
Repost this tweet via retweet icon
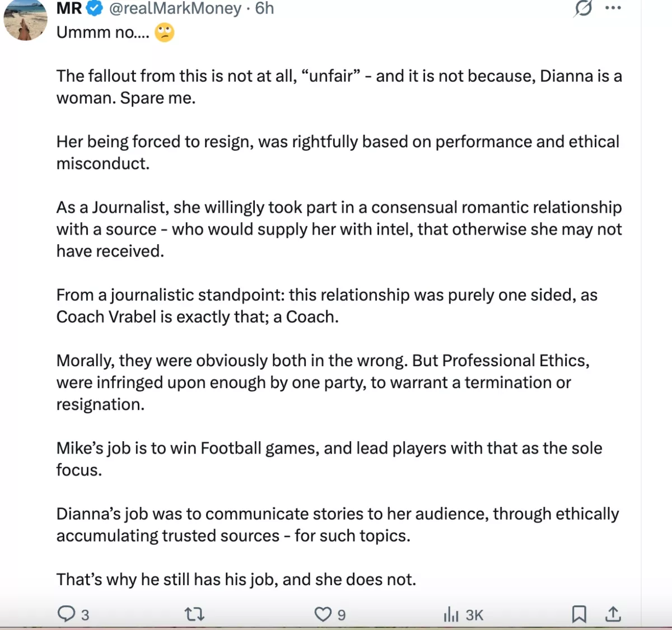click(x=194, y=614)
